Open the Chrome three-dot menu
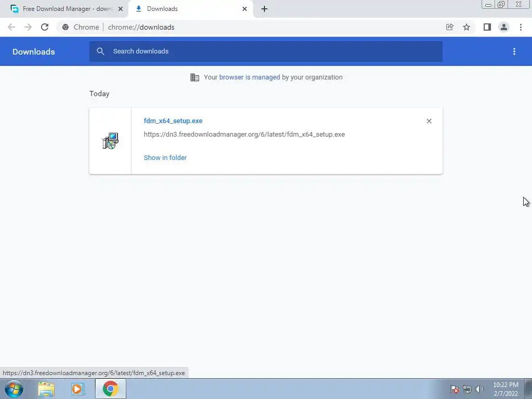The image size is (532, 399). (x=521, y=27)
